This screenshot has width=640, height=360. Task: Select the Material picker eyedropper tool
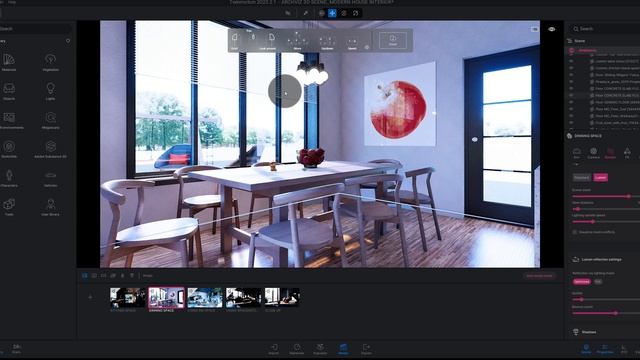point(305,13)
